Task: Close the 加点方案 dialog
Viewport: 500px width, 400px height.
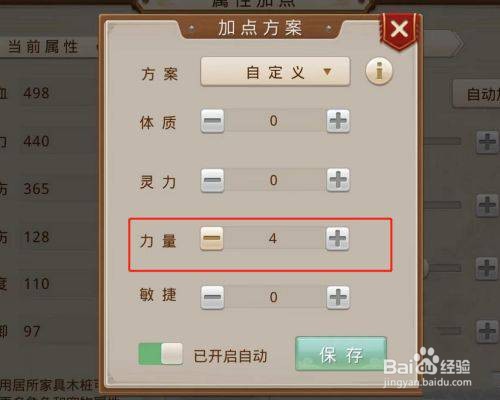Action: (399, 29)
